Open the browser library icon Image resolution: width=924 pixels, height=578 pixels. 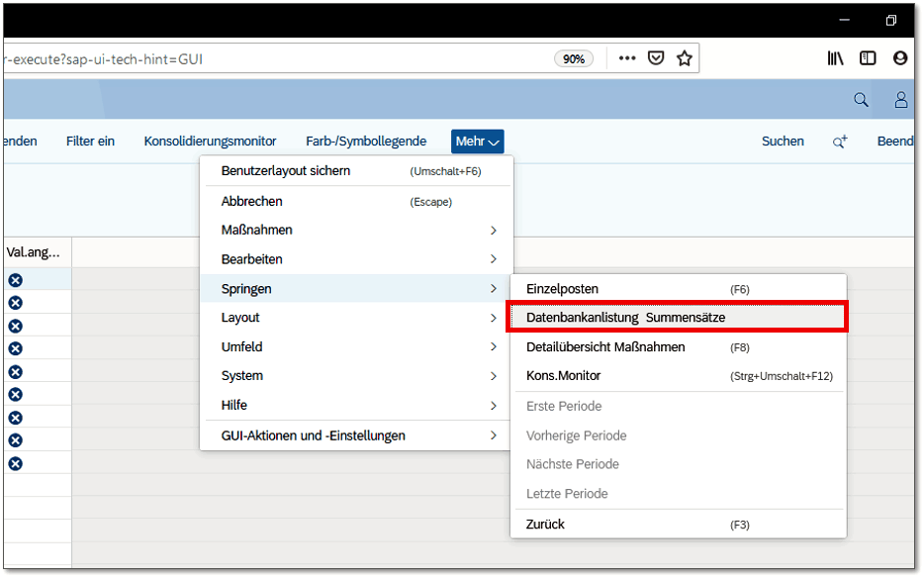click(x=837, y=58)
